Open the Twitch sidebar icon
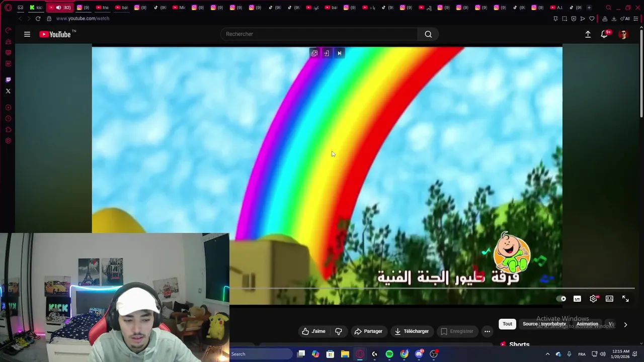Image resolution: width=644 pixels, height=362 pixels. [8, 80]
